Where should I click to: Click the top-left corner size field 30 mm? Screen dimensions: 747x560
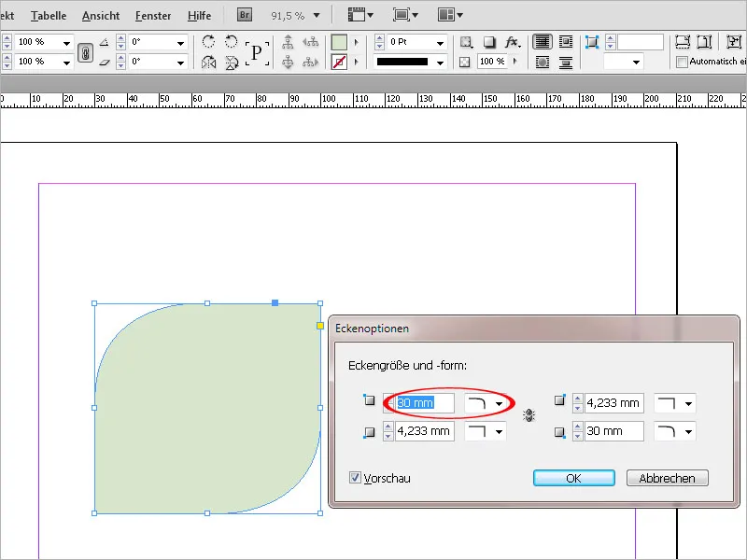pos(425,403)
